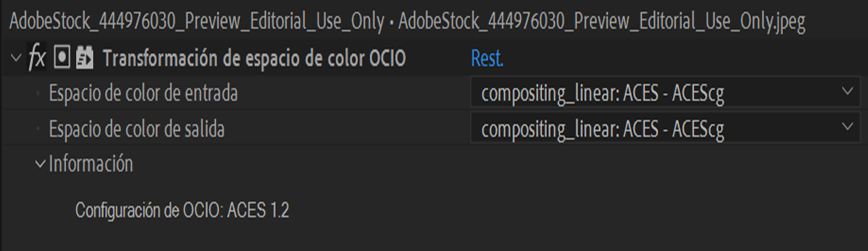Click the presets clapboard icon in effect header
This screenshot has height=251, width=868.
(x=86, y=57)
